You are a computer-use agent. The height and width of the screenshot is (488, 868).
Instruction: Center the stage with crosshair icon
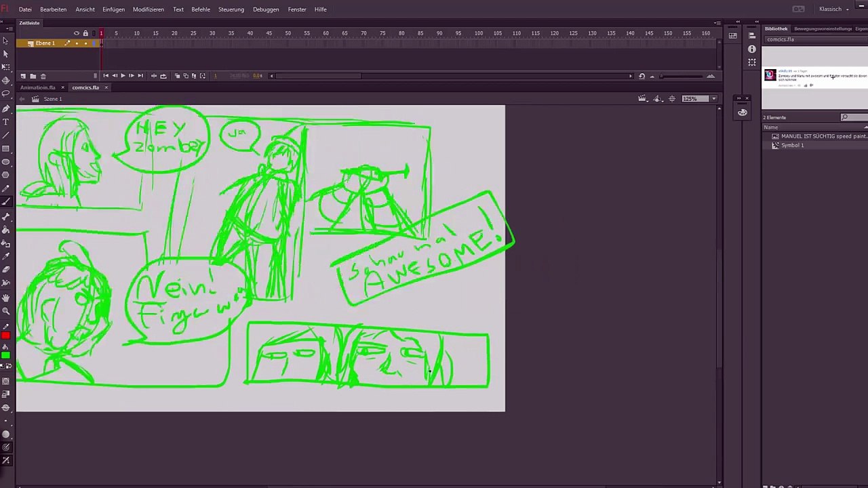672,99
